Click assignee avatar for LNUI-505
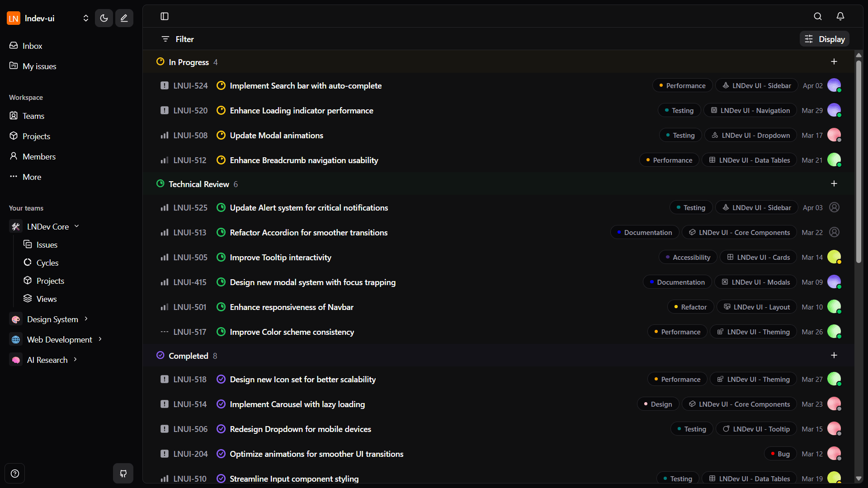868x488 pixels. coord(834,257)
